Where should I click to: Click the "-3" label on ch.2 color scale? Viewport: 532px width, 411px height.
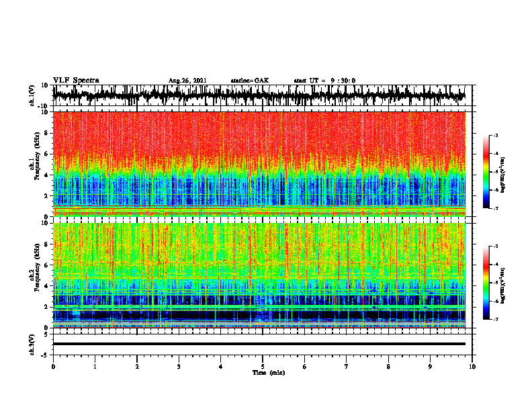496,246
